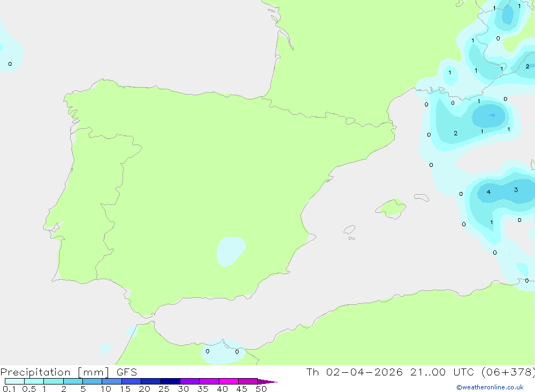
Task: Click the '0.1' legend scale label
Action: pos(9,389)
